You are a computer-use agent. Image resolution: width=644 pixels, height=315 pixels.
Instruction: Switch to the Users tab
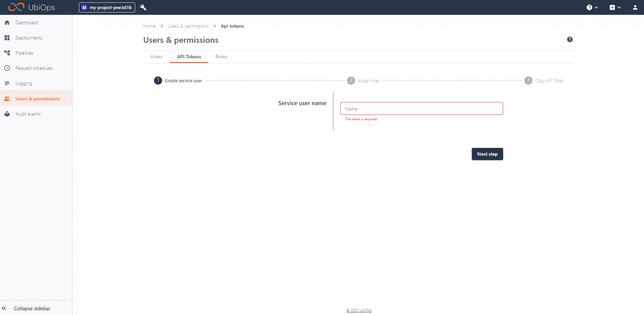(x=156, y=57)
